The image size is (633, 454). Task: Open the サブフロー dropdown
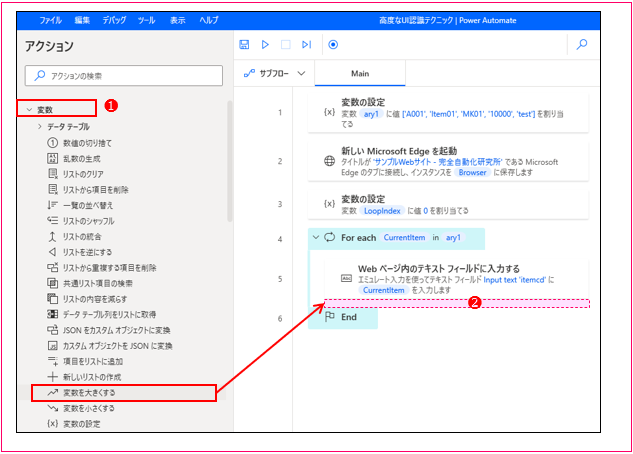(x=275, y=73)
